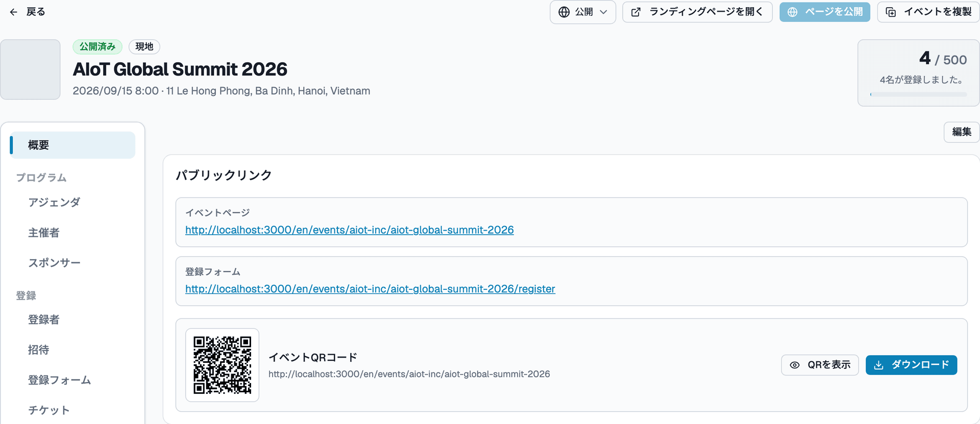
Task: Click the registration capacity progress bar
Action: pyautogui.click(x=918, y=94)
